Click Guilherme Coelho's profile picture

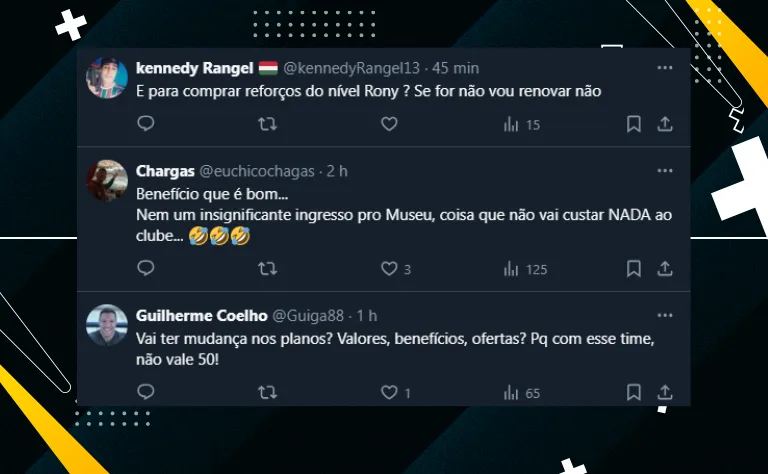[x=107, y=325]
